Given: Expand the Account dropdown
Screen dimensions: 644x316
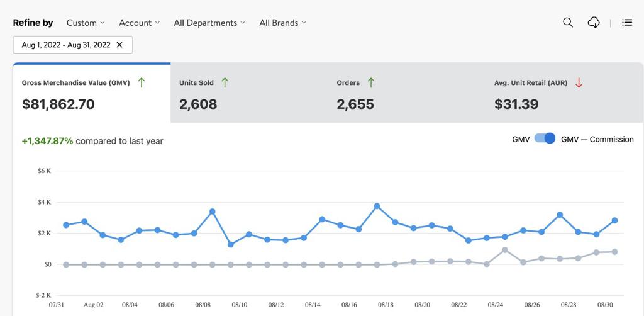Looking at the screenshot, I should click(x=140, y=23).
